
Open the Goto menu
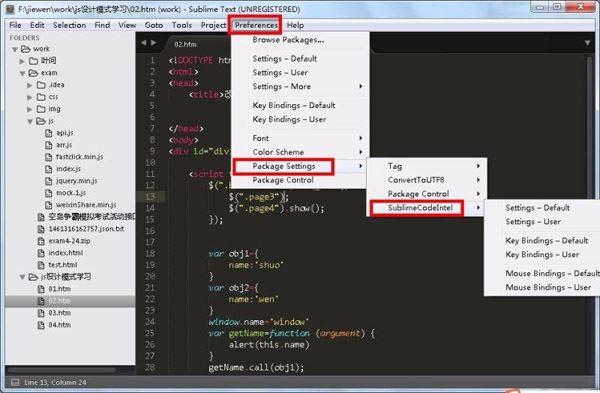click(x=153, y=25)
